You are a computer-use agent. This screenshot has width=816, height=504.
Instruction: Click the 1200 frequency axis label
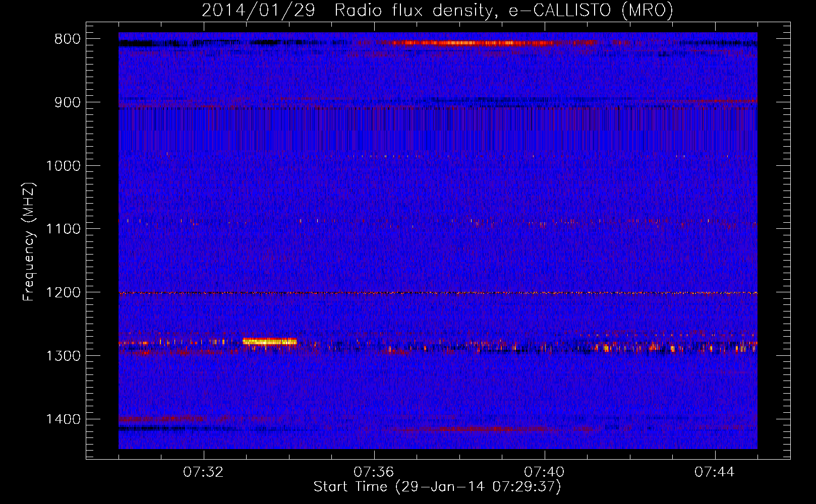(x=63, y=292)
